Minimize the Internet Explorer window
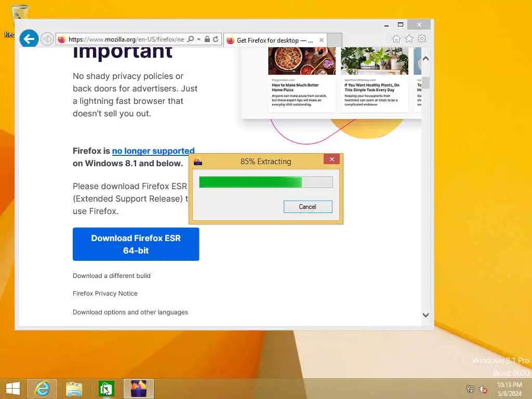Screen dimensions: 532x399 pos(387,25)
